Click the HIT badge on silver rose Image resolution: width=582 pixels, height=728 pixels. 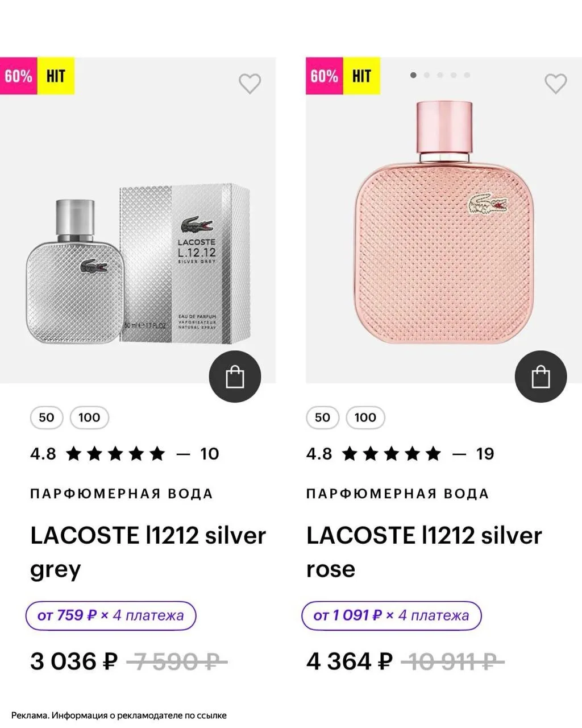362,76
